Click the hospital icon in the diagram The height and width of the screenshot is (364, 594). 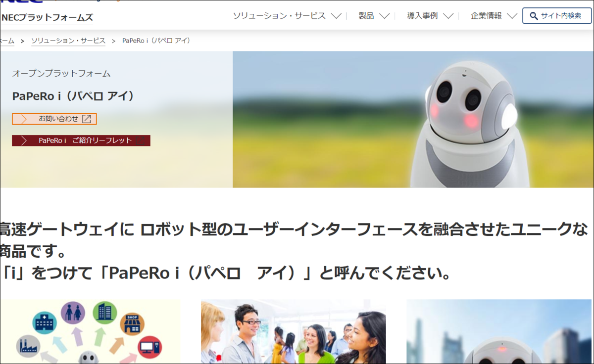(44, 323)
